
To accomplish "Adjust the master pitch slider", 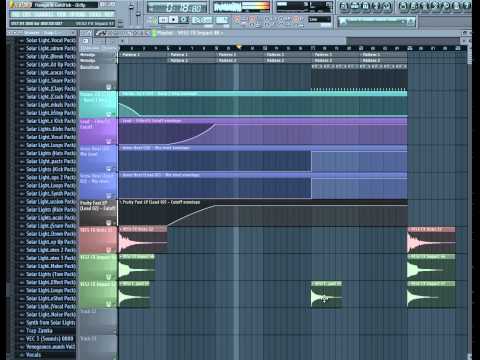I will (138, 14).
